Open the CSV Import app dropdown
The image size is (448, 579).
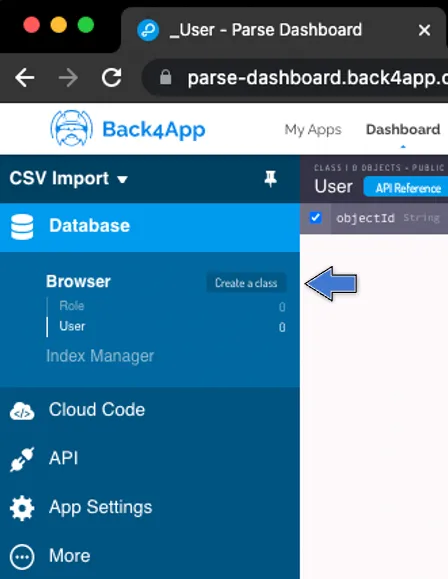69,179
